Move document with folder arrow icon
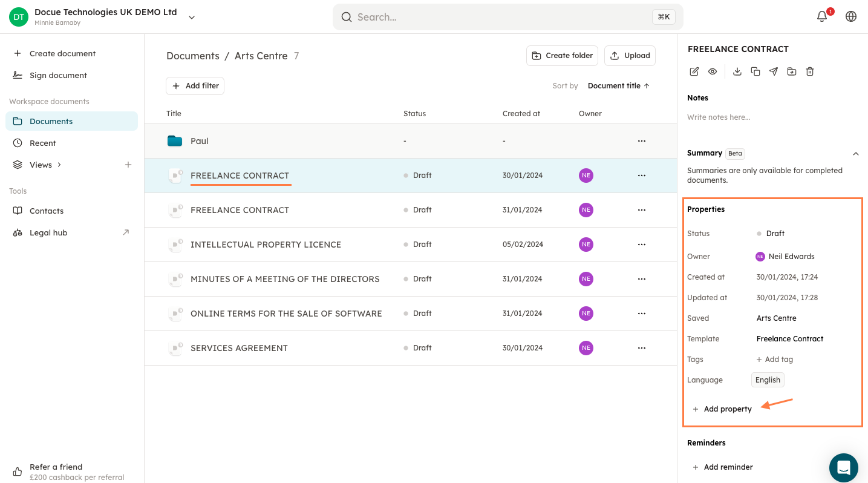The height and width of the screenshot is (483, 868). [x=792, y=71]
